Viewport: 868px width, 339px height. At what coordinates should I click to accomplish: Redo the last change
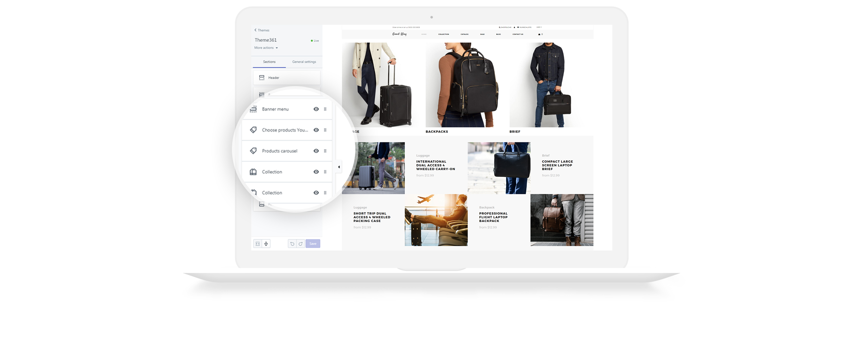300,244
